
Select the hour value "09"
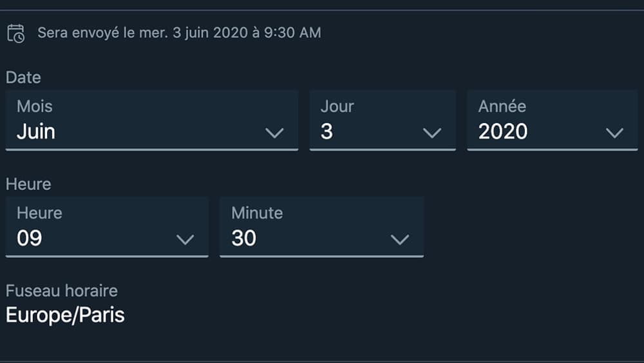(30, 239)
